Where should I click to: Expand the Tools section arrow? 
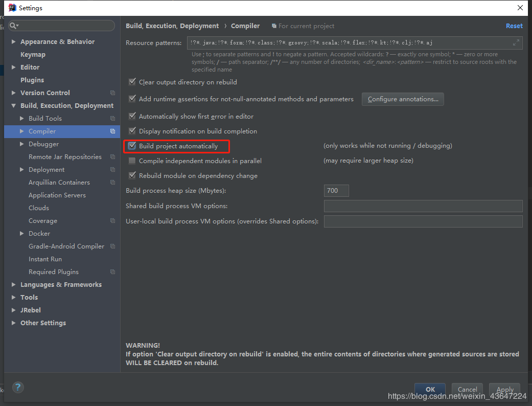[14, 298]
